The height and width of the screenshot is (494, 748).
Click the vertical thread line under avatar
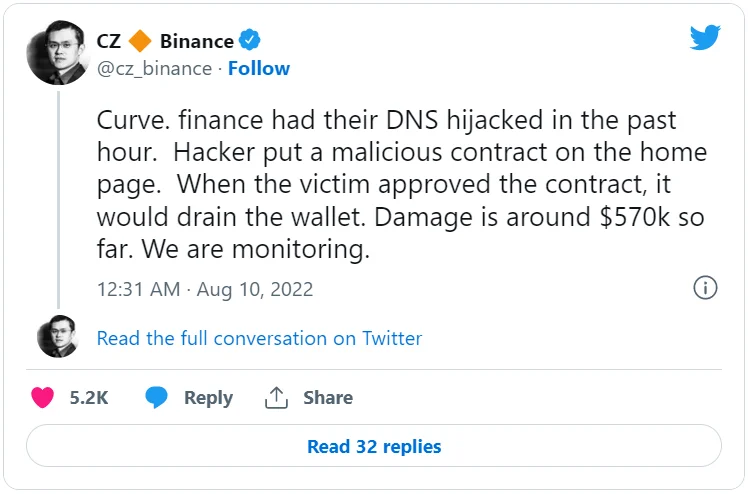coord(58,200)
